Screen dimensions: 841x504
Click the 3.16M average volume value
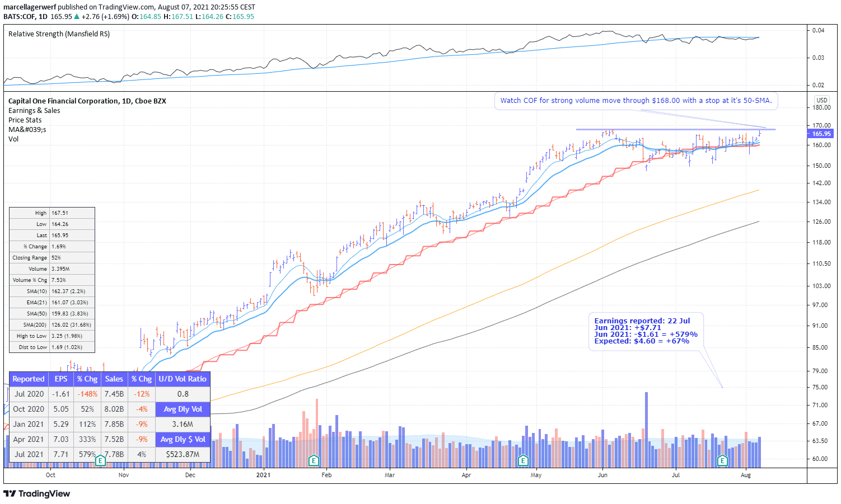tap(183, 425)
